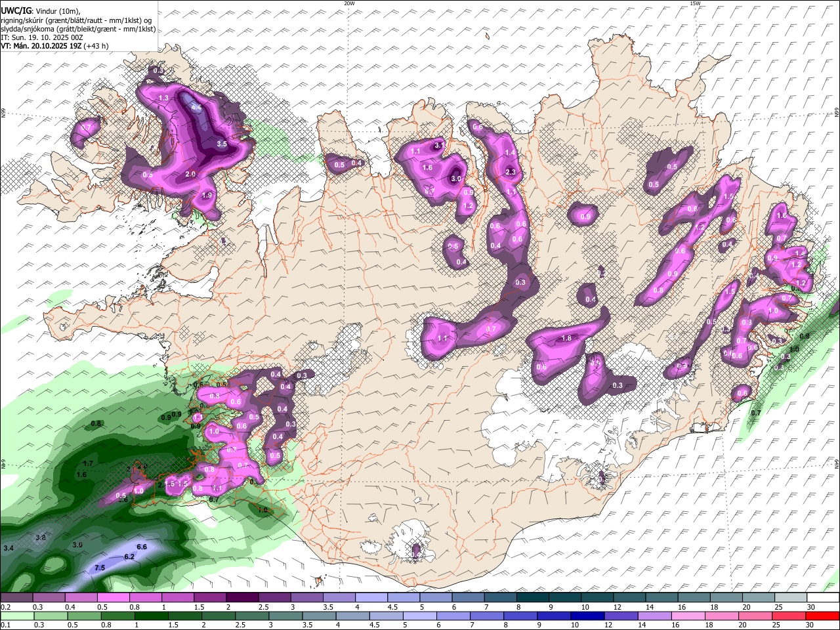840x630 pixels.
Task: Click the '6.2' rain value offshore
Action: [x=129, y=557]
